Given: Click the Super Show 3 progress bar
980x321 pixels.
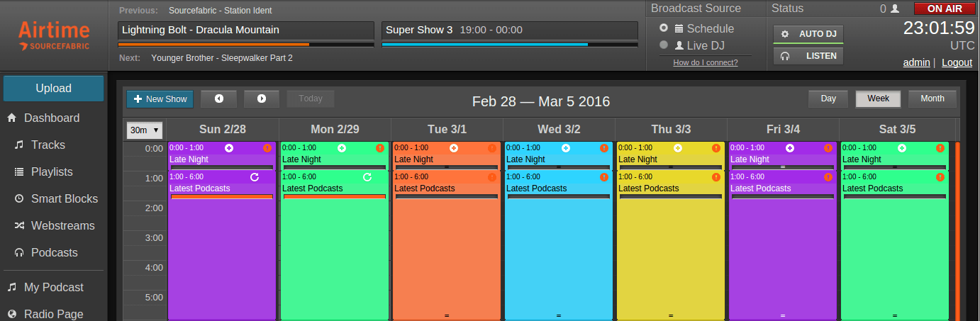Looking at the screenshot, I should click(509, 45).
